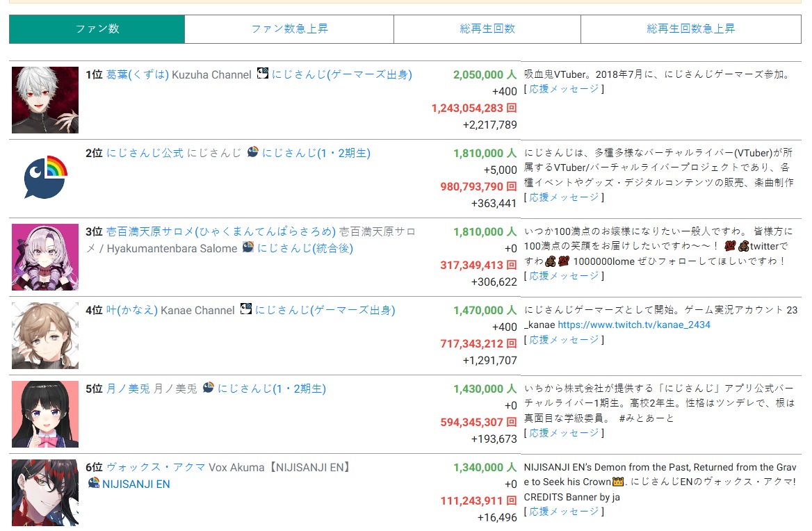
Task: Switch to the ファン数急上昇 tab
Action: (289, 29)
